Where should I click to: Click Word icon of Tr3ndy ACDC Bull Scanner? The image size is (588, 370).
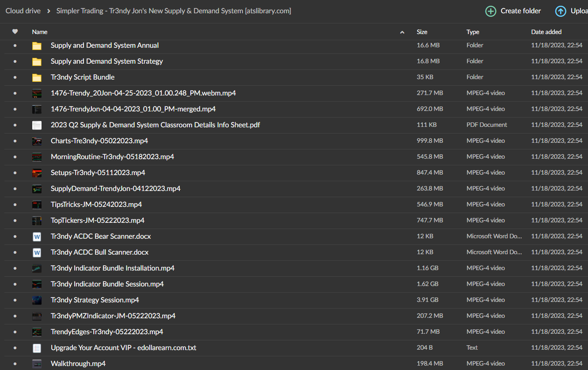(37, 252)
